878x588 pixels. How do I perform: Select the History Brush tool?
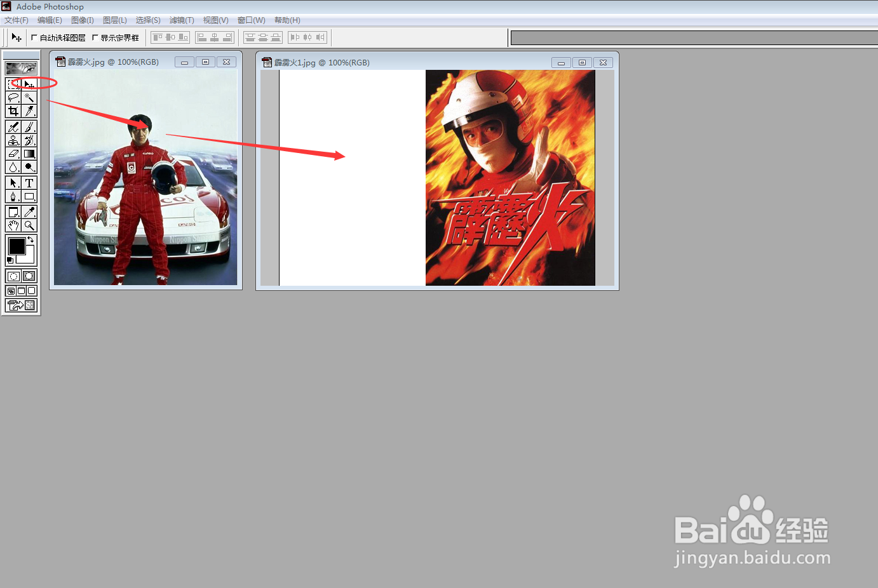tap(29, 140)
